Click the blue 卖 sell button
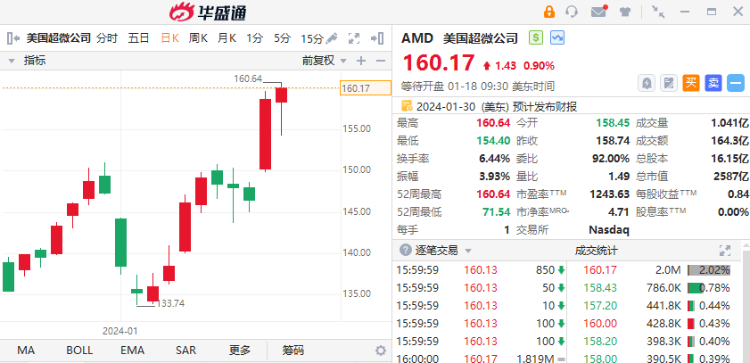Image resolution: width=750 pixels, height=363 pixels. click(x=713, y=83)
